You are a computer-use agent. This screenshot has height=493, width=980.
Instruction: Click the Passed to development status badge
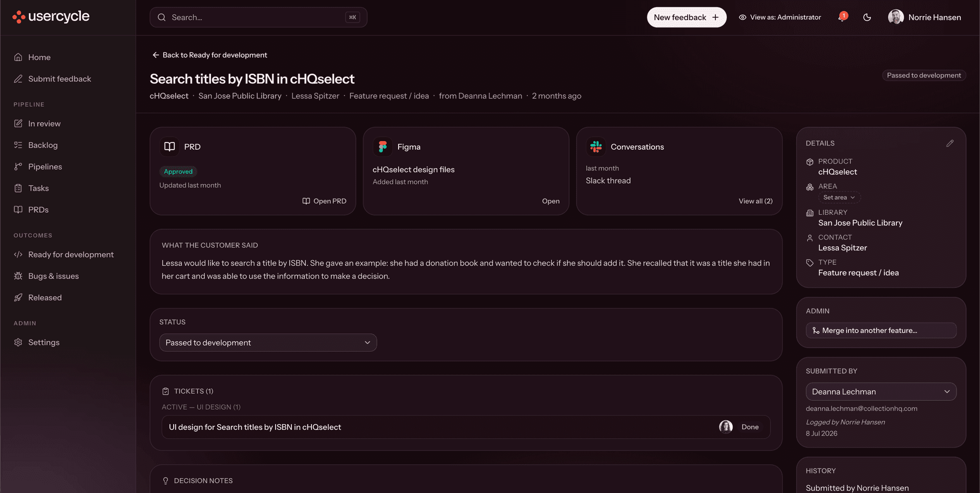[x=924, y=76]
